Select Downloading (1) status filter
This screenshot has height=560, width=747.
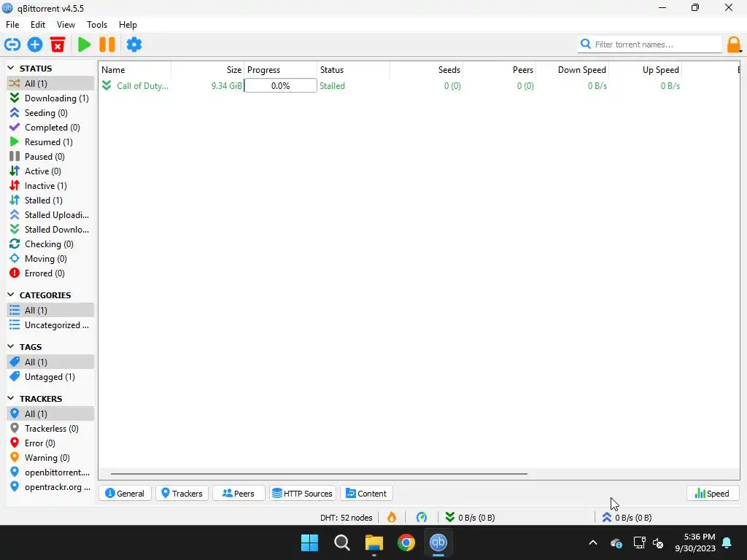[50, 98]
